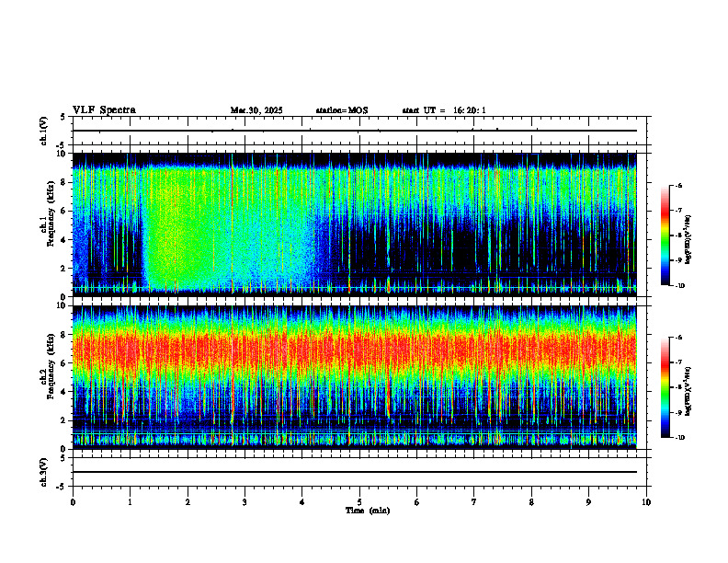Click the "5" tick on ch.1(V) axis
The height and width of the screenshot is (563, 728).
(x=63, y=117)
